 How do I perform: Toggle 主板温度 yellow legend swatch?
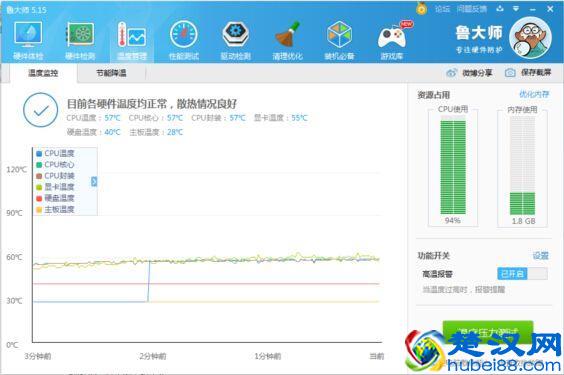pos(39,210)
